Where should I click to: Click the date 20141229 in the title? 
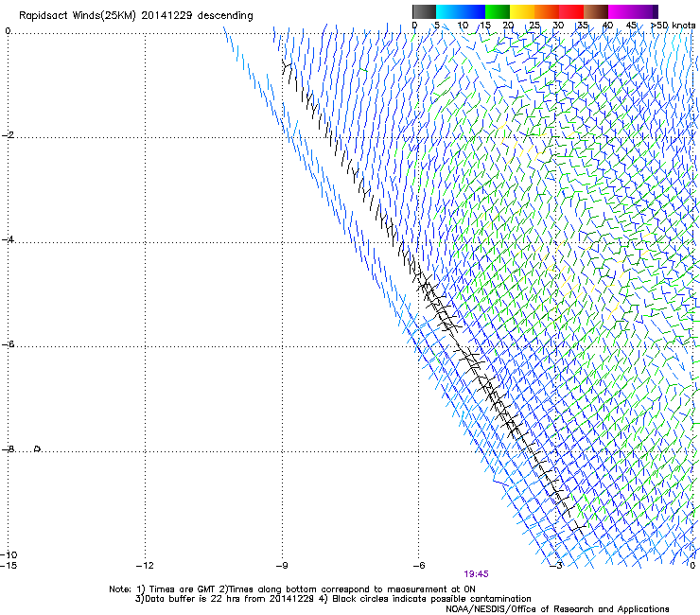tap(166, 15)
